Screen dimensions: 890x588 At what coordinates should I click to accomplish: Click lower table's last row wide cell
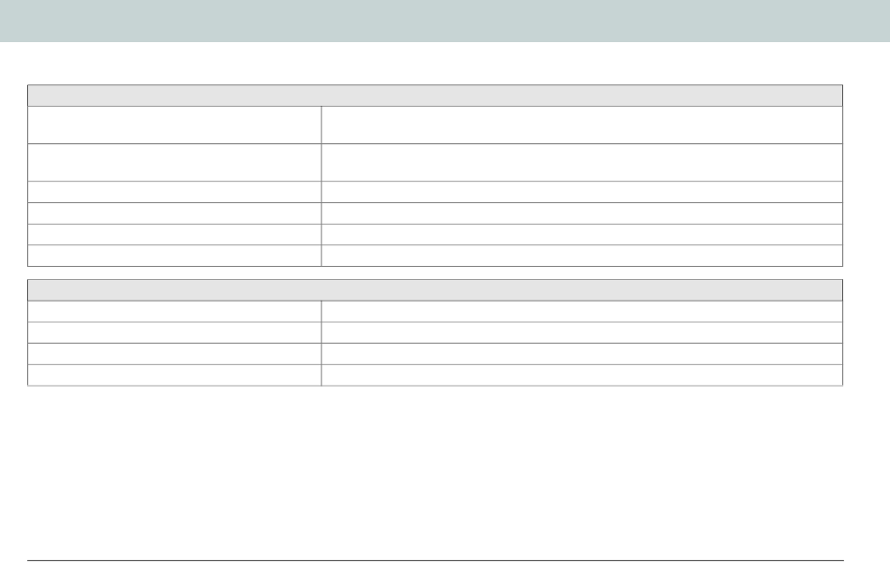point(582,375)
